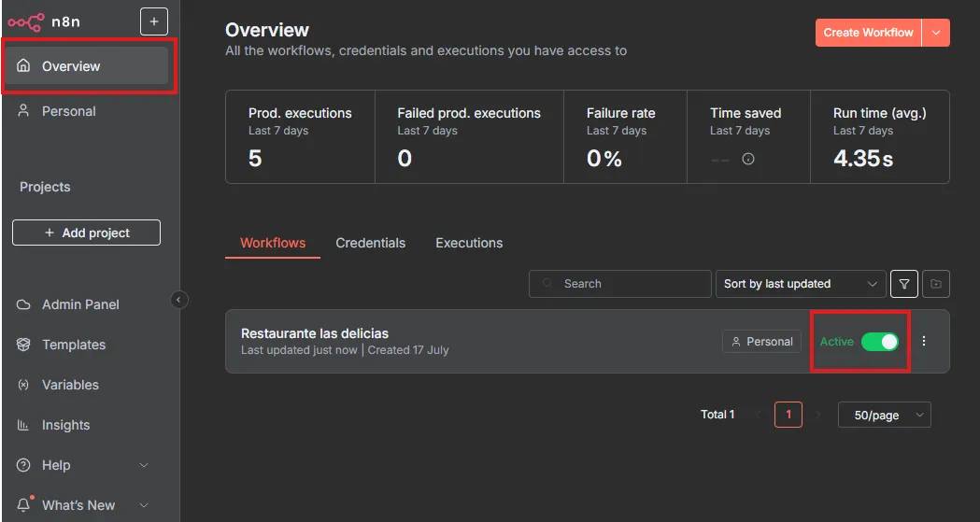Click the plus icon beside n8n logo
980x522 pixels.
tap(154, 21)
